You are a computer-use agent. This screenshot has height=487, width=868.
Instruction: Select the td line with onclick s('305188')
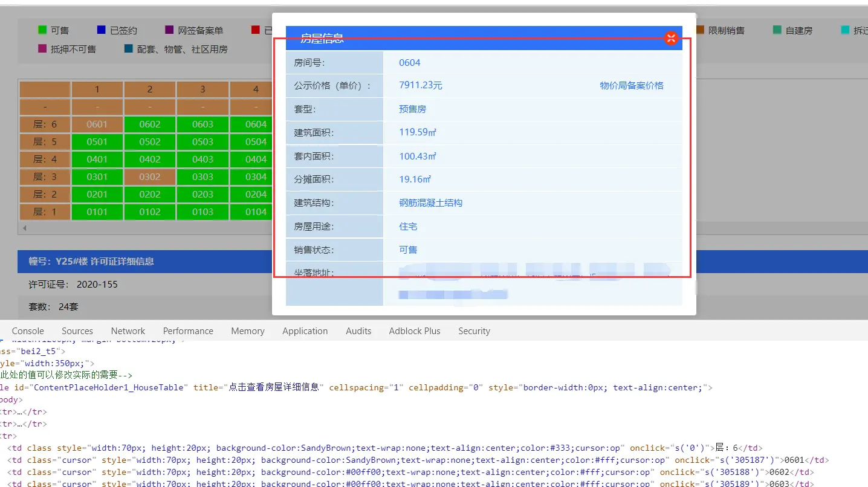(410, 472)
